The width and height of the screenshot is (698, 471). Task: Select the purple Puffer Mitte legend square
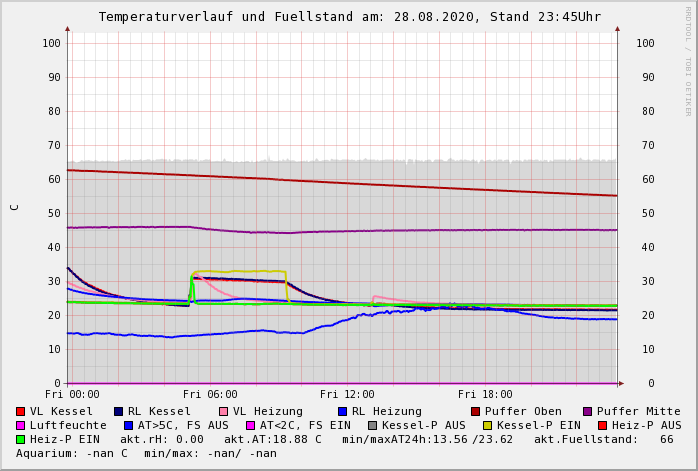tap(587, 411)
